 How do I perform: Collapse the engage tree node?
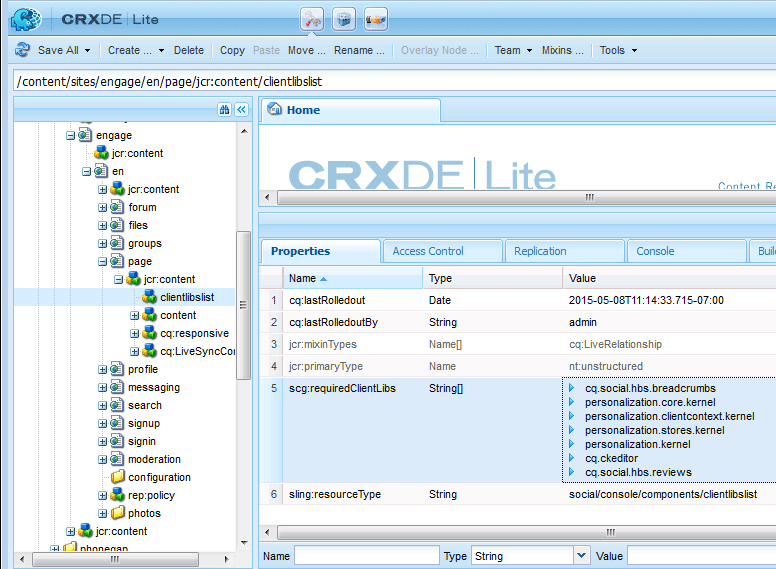click(x=71, y=136)
